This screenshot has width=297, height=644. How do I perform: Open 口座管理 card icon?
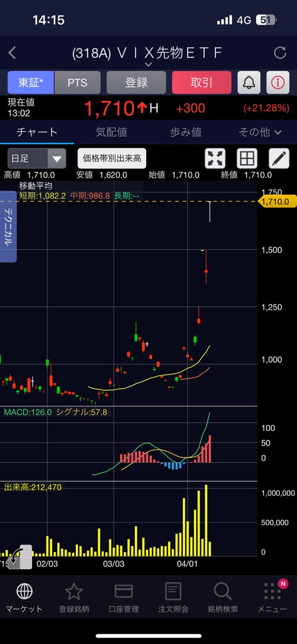(x=124, y=591)
